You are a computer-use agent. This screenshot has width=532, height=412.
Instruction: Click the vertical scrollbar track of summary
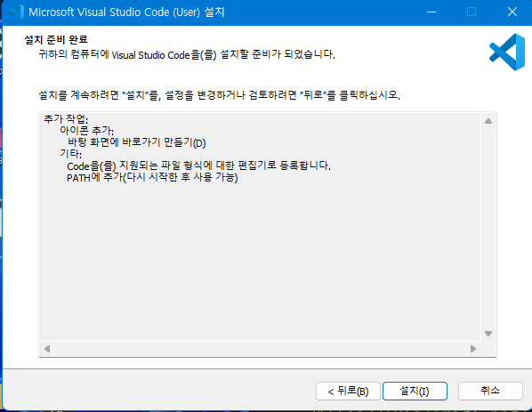coord(488,228)
